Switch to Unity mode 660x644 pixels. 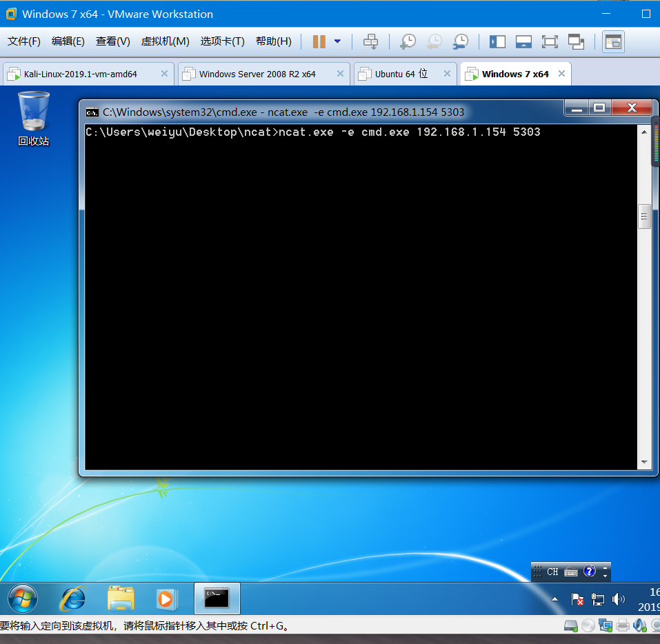coord(576,41)
